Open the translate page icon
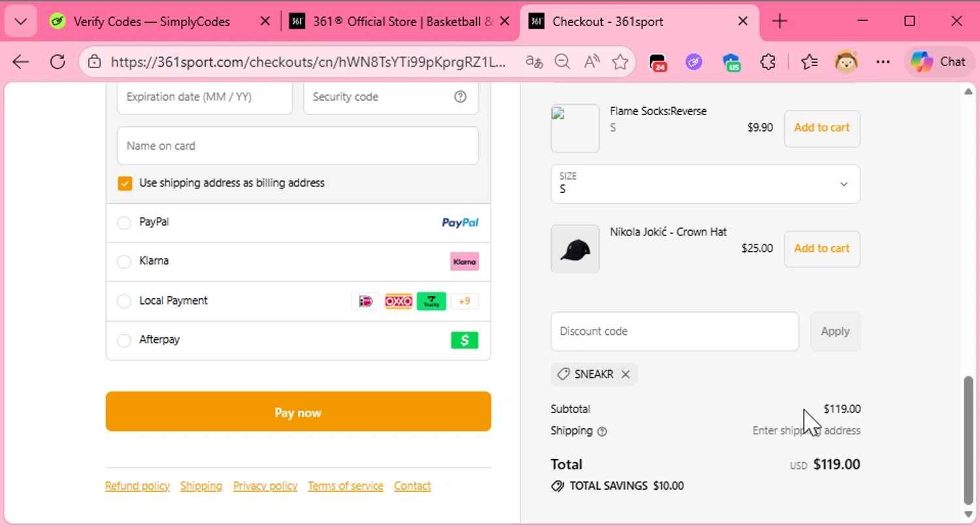The width and height of the screenshot is (980, 527). click(534, 62)
